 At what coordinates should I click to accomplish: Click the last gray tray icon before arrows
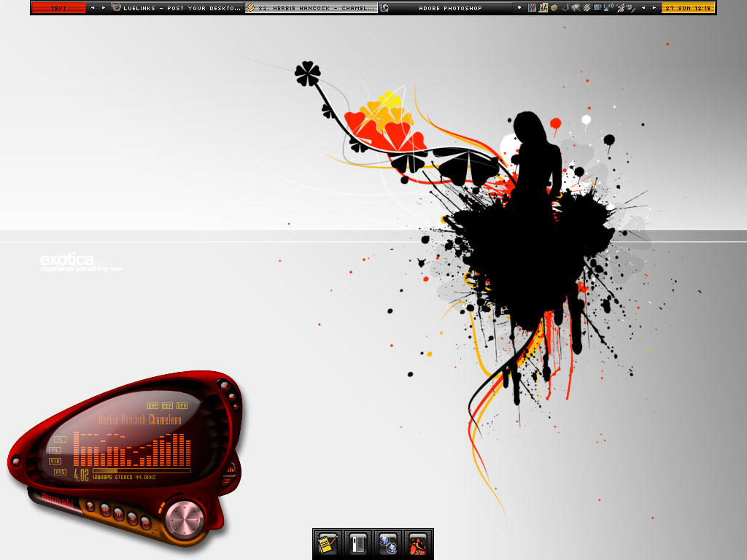click(631, 8)
